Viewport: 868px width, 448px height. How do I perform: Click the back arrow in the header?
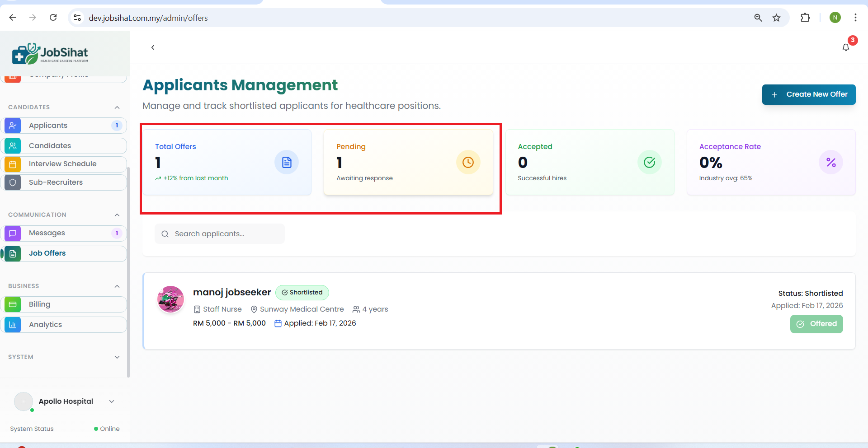(153, 47)
